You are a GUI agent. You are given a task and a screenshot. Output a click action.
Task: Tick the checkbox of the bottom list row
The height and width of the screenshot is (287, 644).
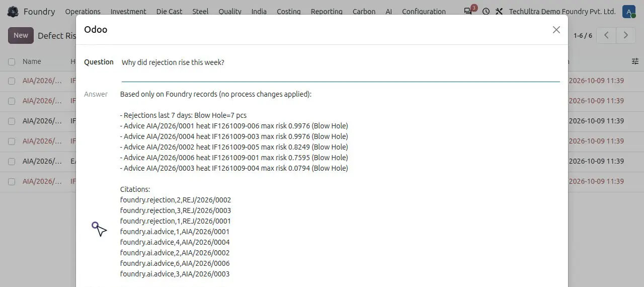[12, 181]
